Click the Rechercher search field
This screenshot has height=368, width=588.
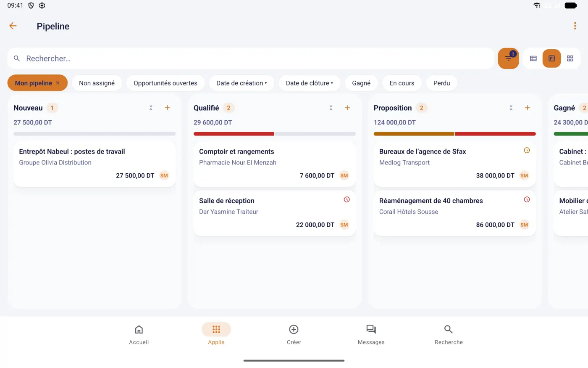pyautogui.click(x=251, y=58)
